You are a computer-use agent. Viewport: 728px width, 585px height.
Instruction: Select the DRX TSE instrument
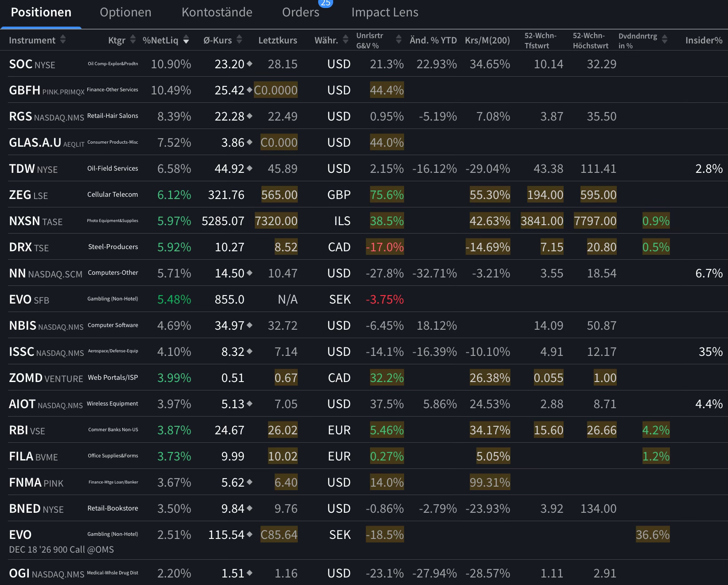tap(29, 247)
